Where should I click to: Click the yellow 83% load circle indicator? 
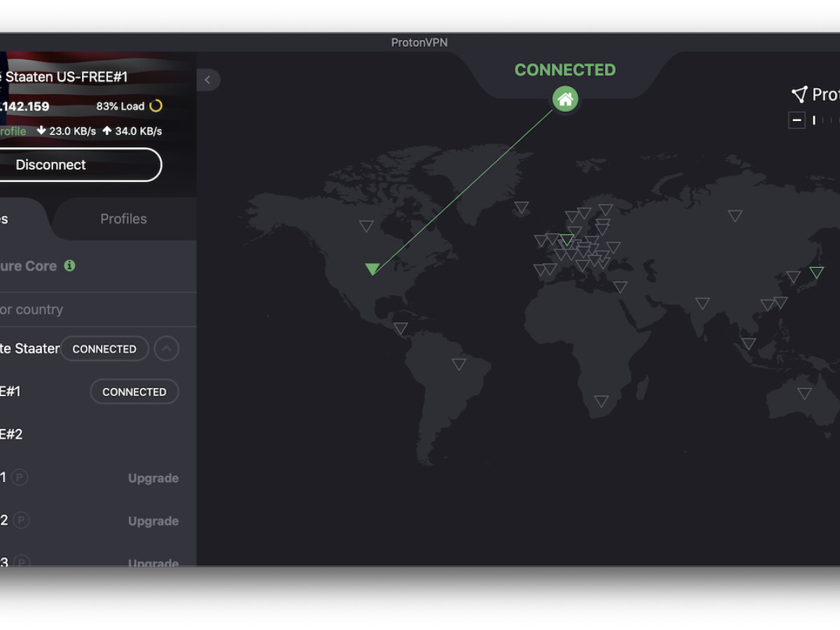coord(156,106)
